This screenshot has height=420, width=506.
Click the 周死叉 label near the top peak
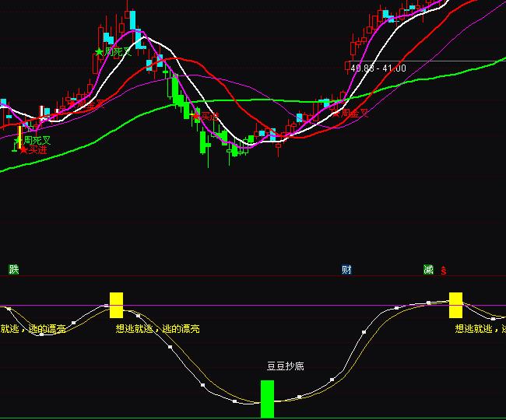(118, 52)
